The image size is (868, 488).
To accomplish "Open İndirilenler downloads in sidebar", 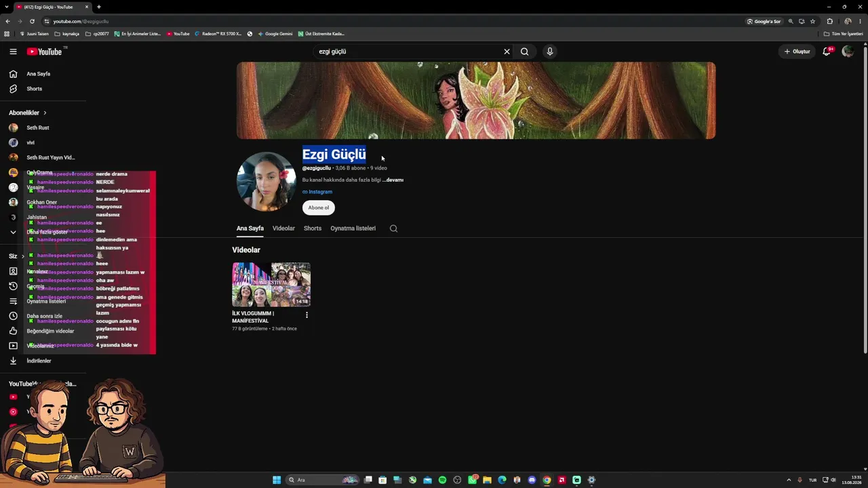I will click(39, 361).
